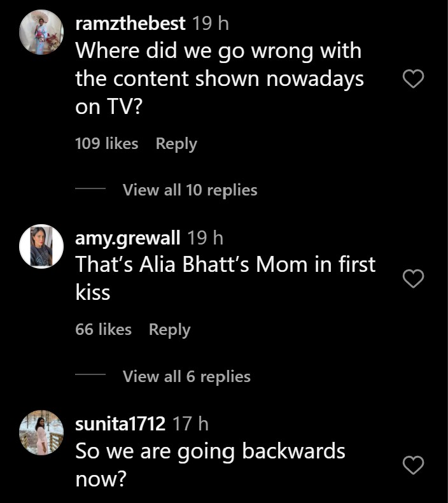Expand 'View all 6 replies'
This screenshot has width=448, height=503.
tap(186, 376)
